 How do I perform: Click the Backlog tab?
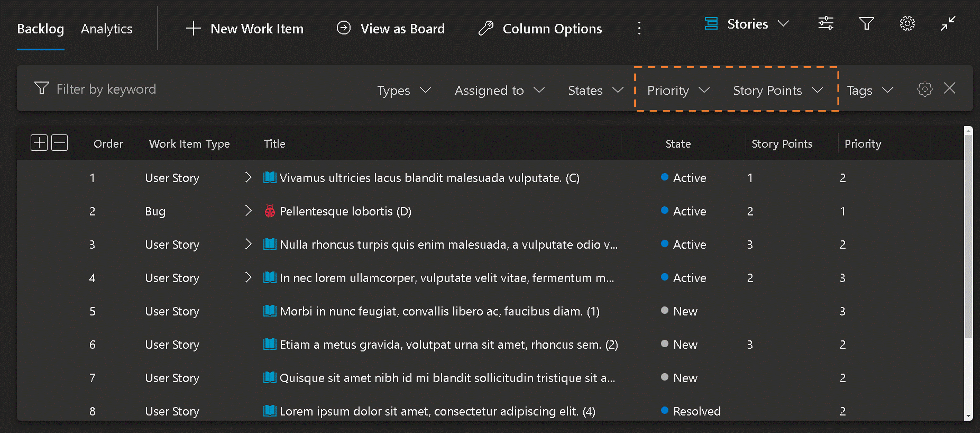point(39,28)
